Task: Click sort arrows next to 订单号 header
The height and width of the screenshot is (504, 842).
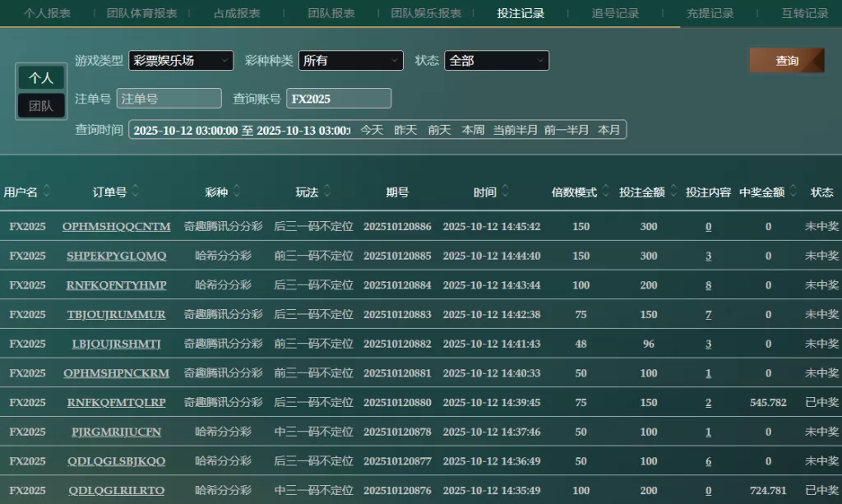Action: [135, 192]
